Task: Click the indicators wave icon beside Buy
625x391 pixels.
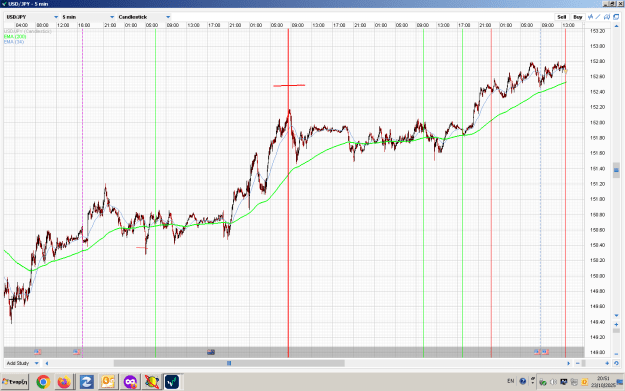Action: point(590,17)
